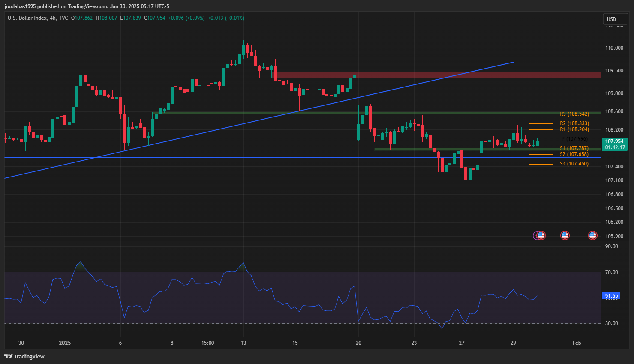Click the RSI value label 51.55
Viewport: 634px width, 364px height.
(612, 296)
